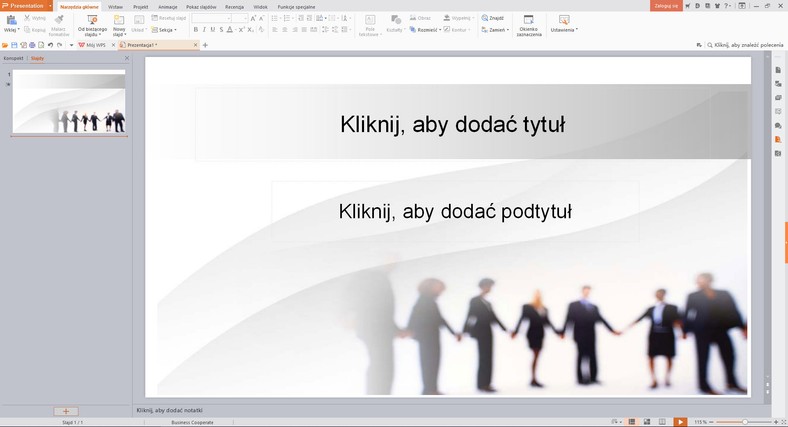Click the Wklej (paste) icon
788x427 pixels.
10,19
